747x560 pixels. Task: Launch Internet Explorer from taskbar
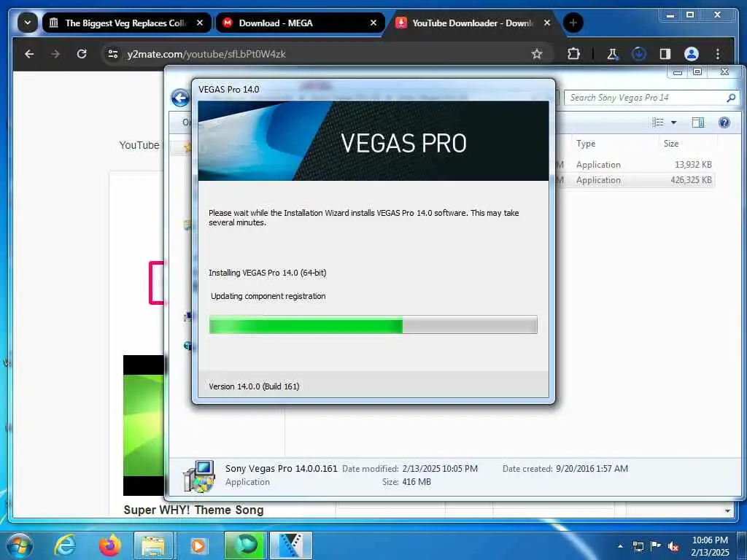65,545
